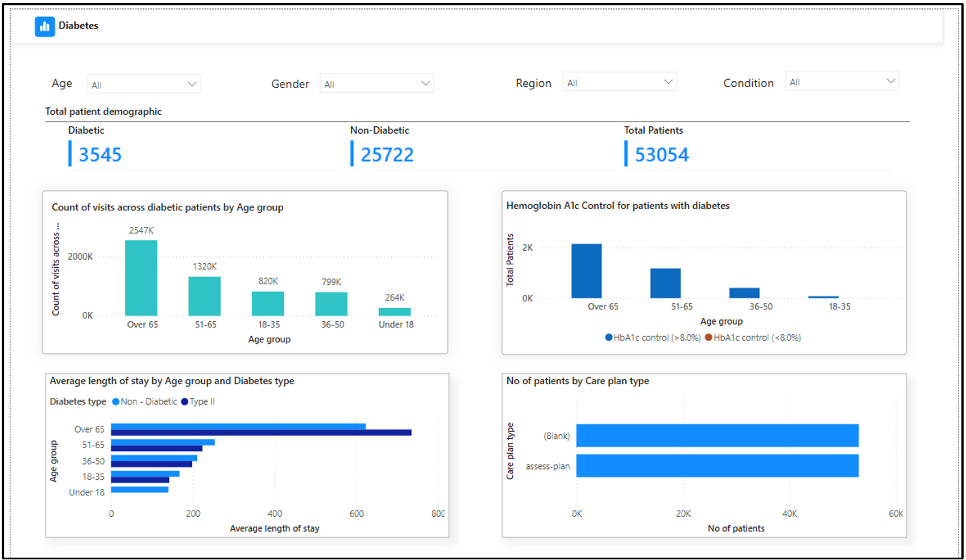The image size is (966, 560).
Task: Click the Over 65 Type II stay bar
Action: pyautogui.click(x=261, y=433)
